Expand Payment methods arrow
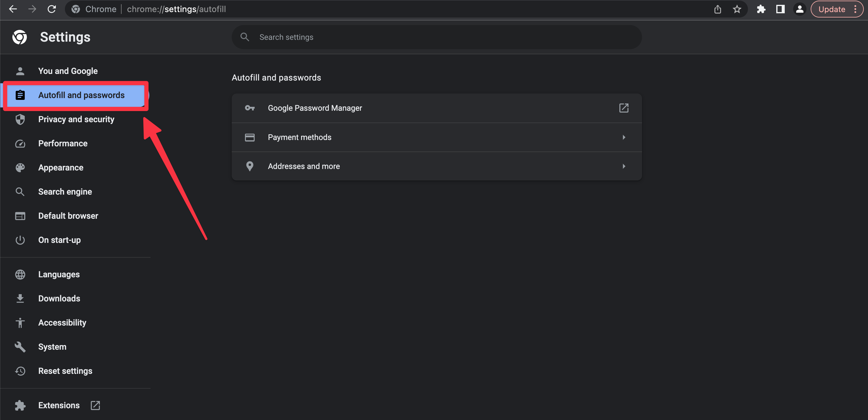The image size is (868, 420). (x=624, y=137)
